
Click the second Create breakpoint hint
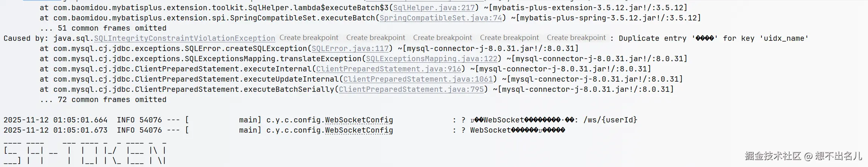click(375, 38)
